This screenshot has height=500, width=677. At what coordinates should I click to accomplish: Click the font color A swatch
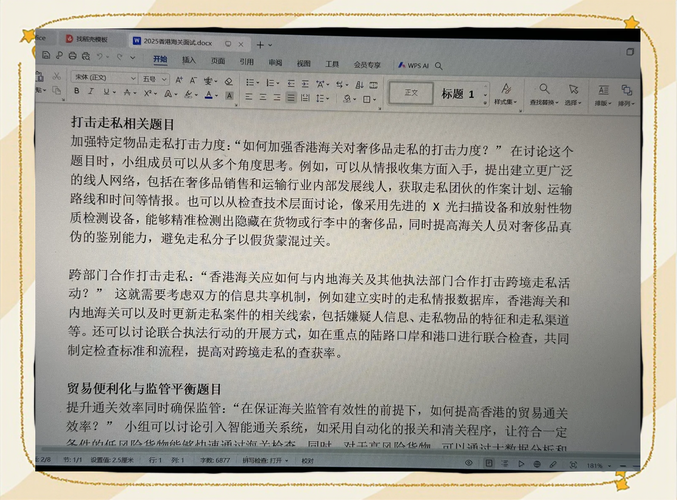point(209,95)
